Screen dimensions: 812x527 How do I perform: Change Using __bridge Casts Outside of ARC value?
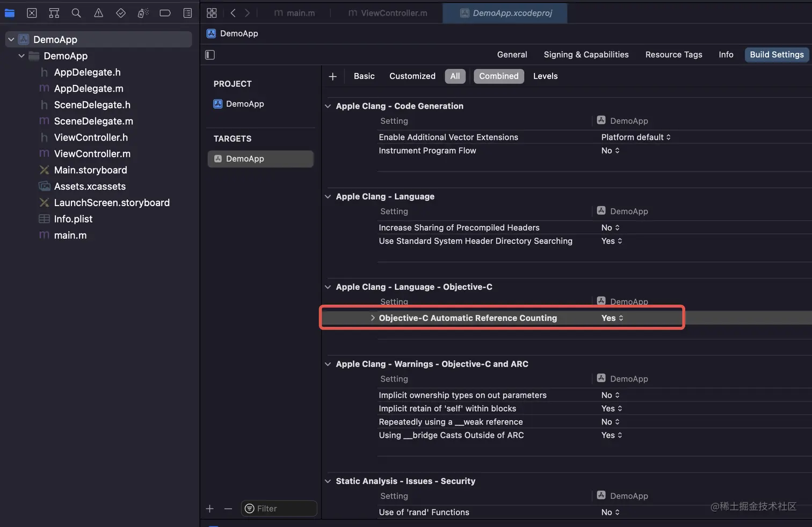(612, 436)
